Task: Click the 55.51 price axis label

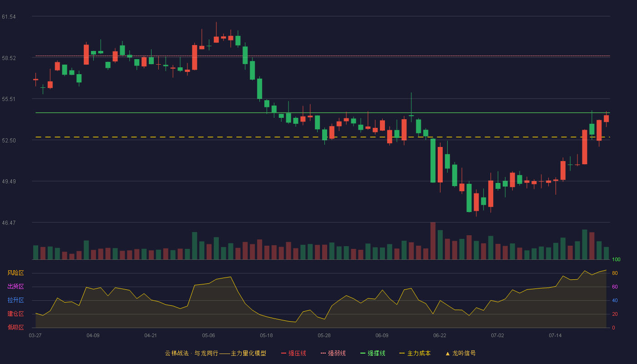Action: tap(9, 99)
